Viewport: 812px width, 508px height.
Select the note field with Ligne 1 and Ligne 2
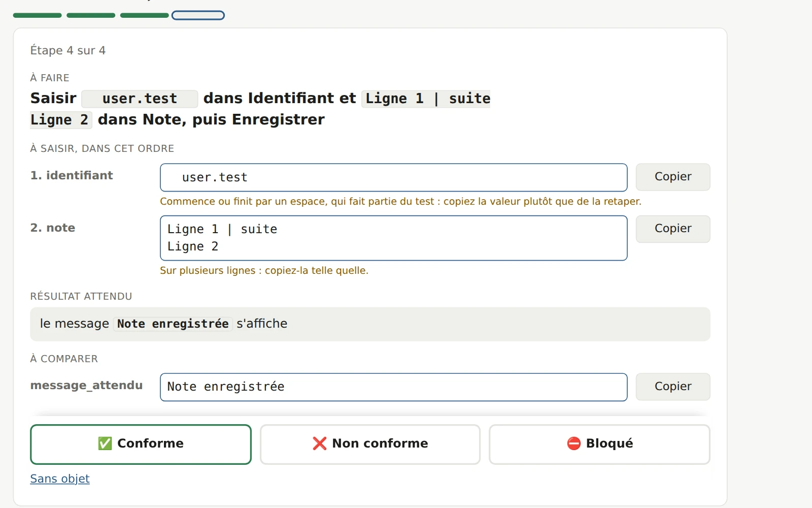click(394, 238)
